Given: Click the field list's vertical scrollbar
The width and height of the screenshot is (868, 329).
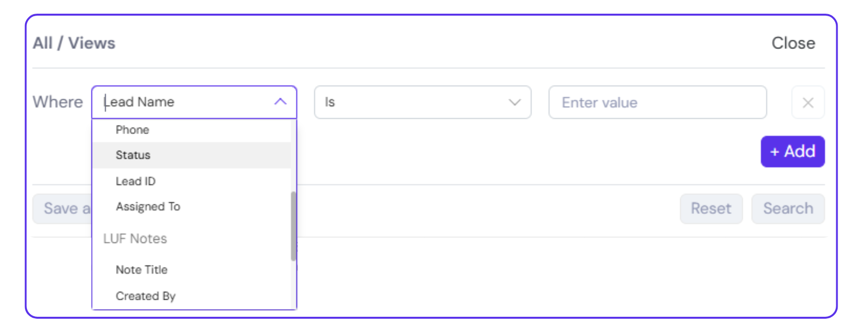Looking at the screenshot, I should (x=293, y=226).
